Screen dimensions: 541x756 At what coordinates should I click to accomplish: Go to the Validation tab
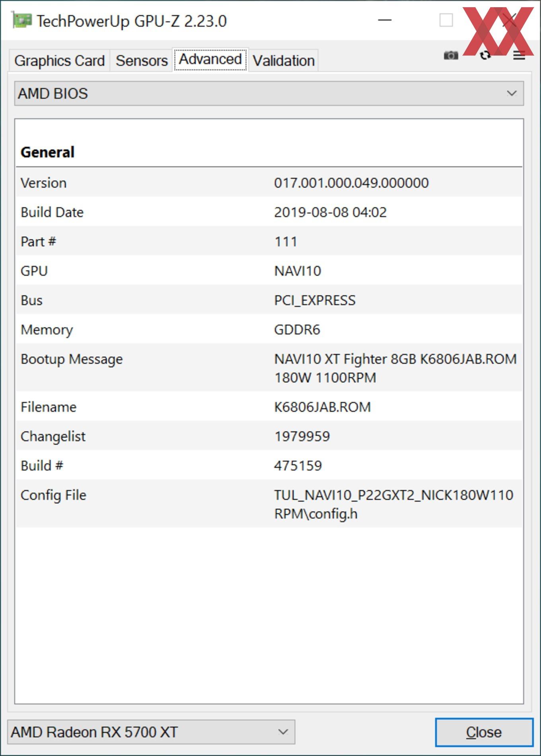coord(284,61)
